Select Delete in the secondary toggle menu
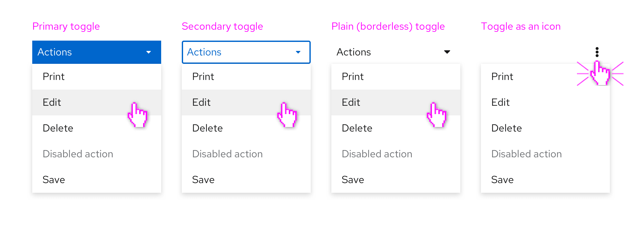This screenshot has width=644, height=225. click(246, 128)
